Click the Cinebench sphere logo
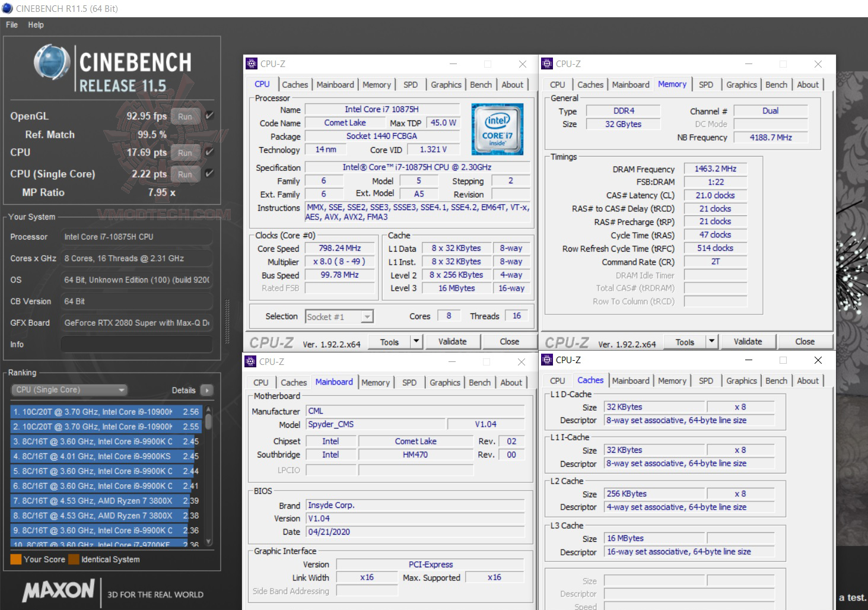This screenshot has width=868, height=610. [x=52, y=62]
